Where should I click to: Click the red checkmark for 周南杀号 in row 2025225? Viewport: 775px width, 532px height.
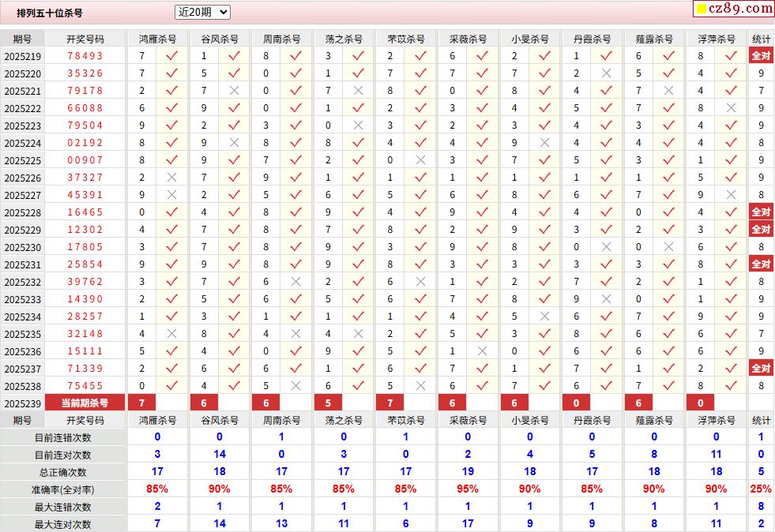point(295,160)
